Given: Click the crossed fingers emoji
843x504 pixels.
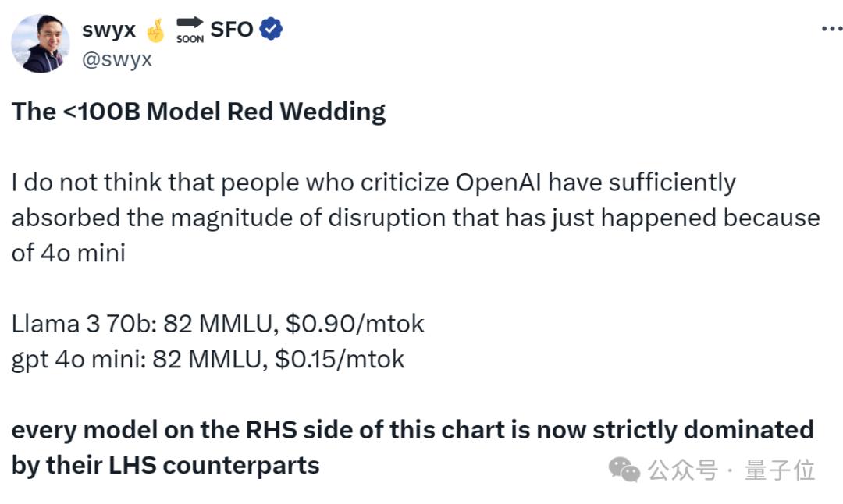Looking at the screenshot, I should (155, 30).
